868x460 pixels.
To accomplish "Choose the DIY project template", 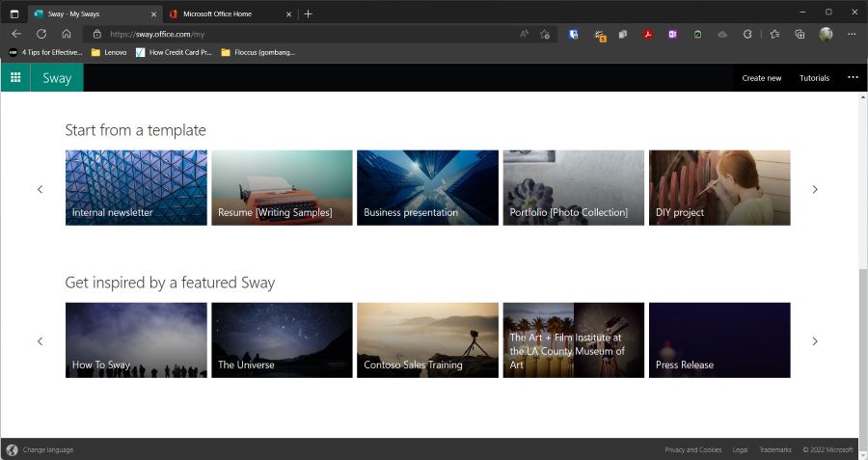I will [x=719, y=188].
